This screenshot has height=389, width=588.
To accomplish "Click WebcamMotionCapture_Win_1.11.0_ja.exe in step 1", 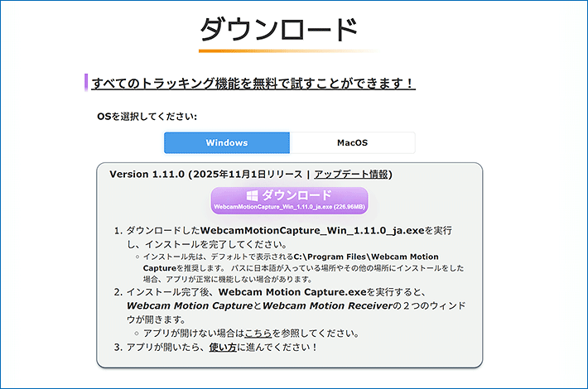I will (312, 230).
